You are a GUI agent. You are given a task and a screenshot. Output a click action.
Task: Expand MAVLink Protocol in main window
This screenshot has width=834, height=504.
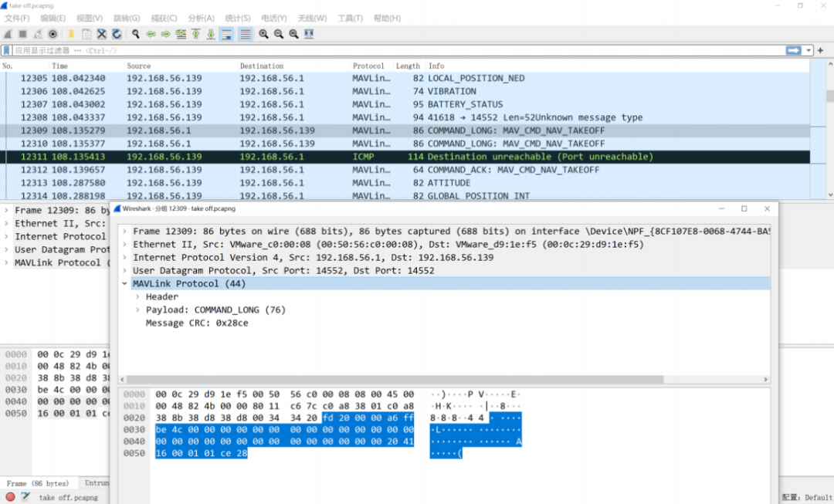[x=6, y=262]
